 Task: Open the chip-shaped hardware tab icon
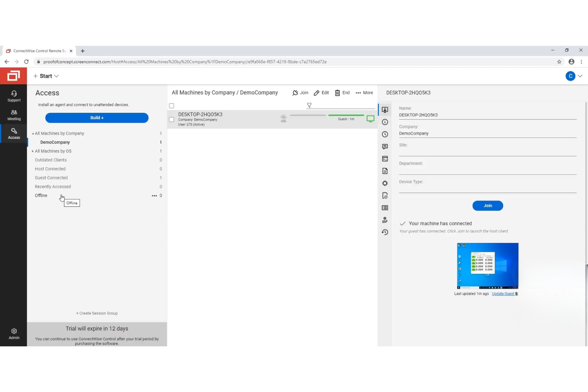385,183
